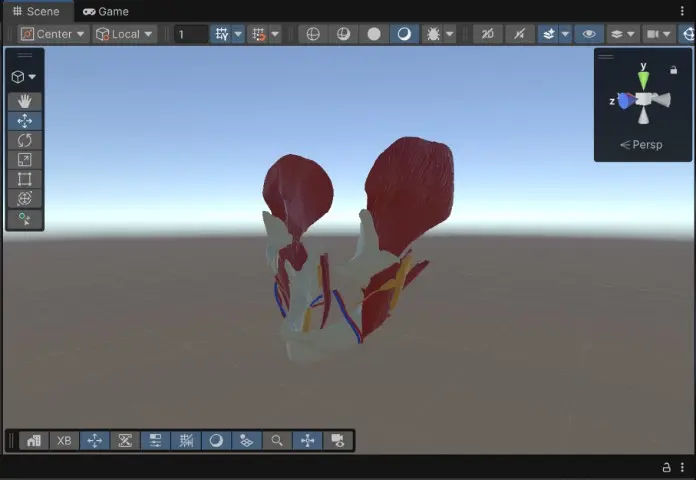Toggle grid snapping magnet-grid button
Viewport: 696px width, 480px height.
point(258,34)
